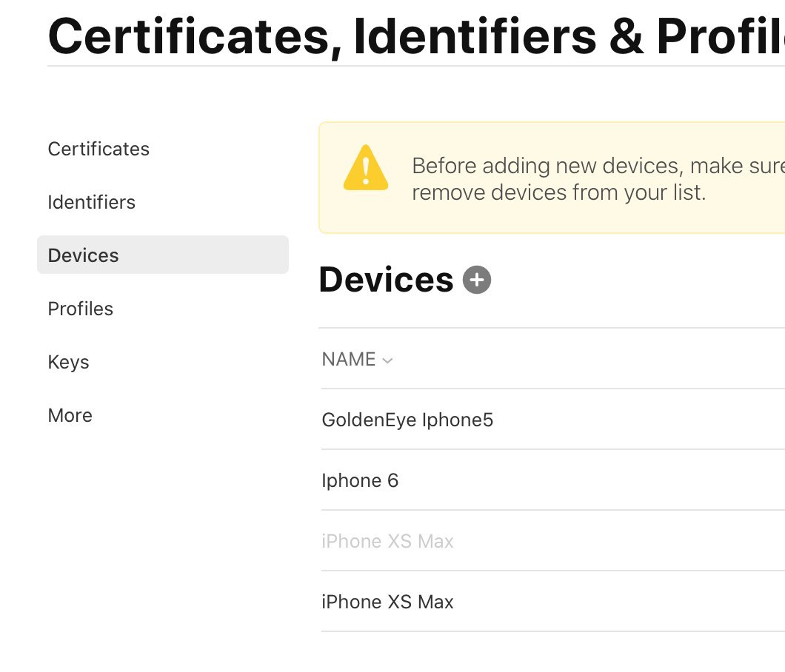Click the yellow warning triangle icon

pyautogui.click(x=366, y=168)
